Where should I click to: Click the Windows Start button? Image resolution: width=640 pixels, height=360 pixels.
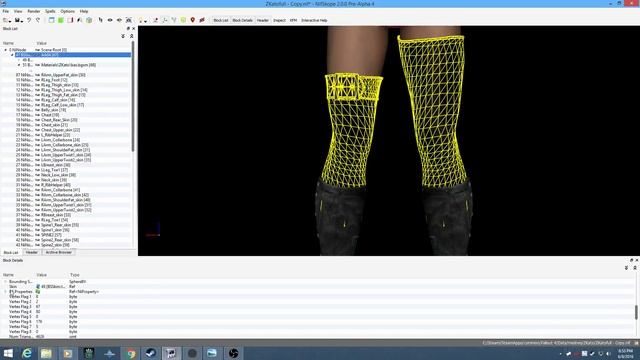click(x=8, y=353)
